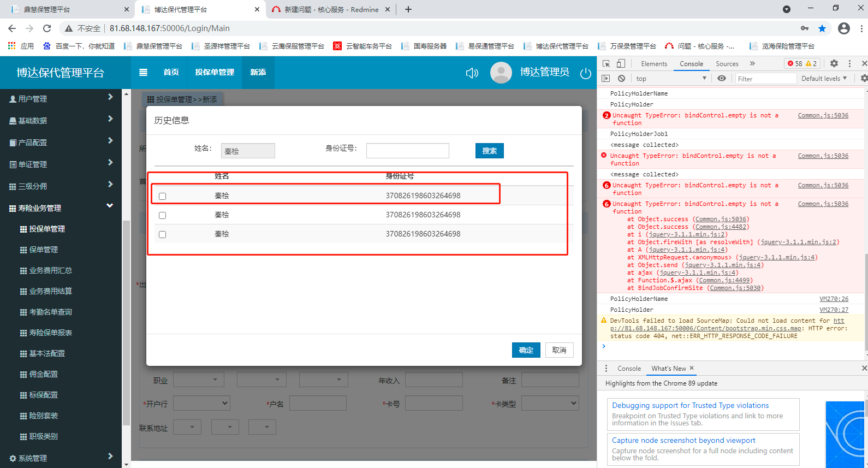Go back to the previous page
Viewport: 868px width, 468px height.
coord(12,28)
